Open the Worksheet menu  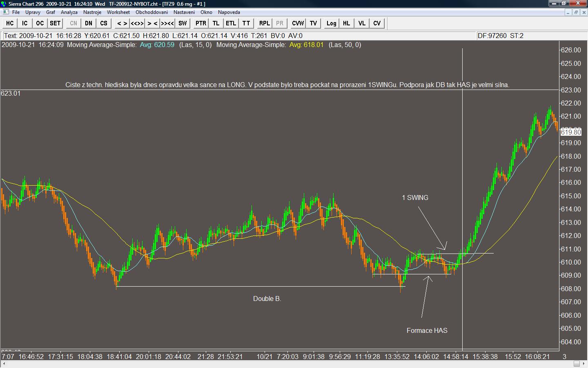(x=118, y=12)
